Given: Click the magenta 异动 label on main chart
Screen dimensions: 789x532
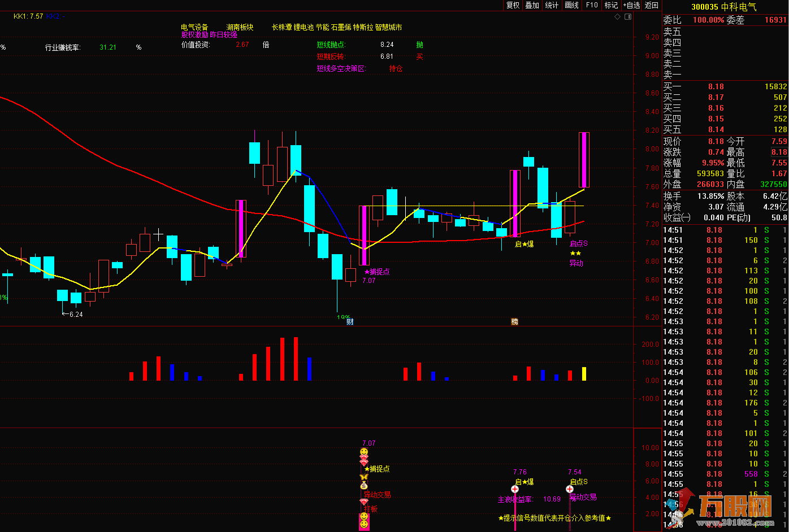Looking at the screenshot, I should (x=576, y=263).
